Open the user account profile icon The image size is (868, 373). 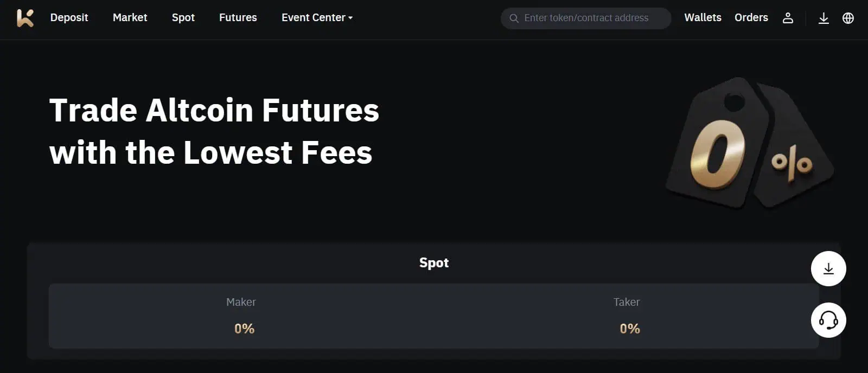788,18
